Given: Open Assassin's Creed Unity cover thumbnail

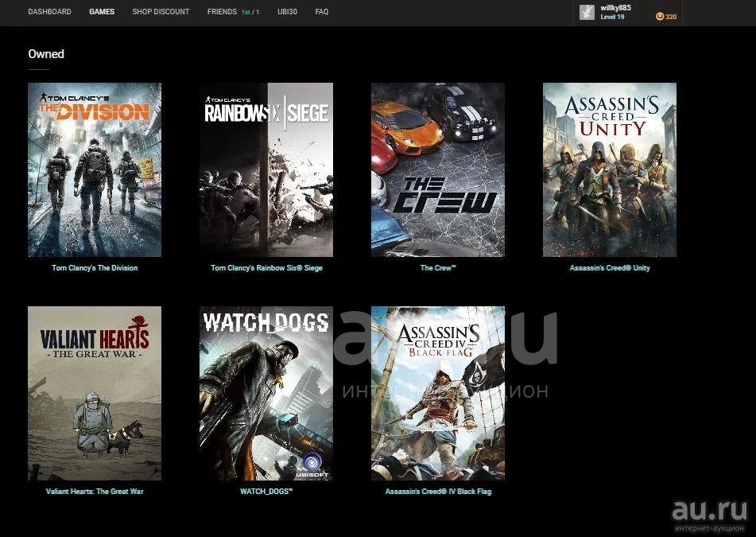Looking at the screenshot, I should (610, 169).
